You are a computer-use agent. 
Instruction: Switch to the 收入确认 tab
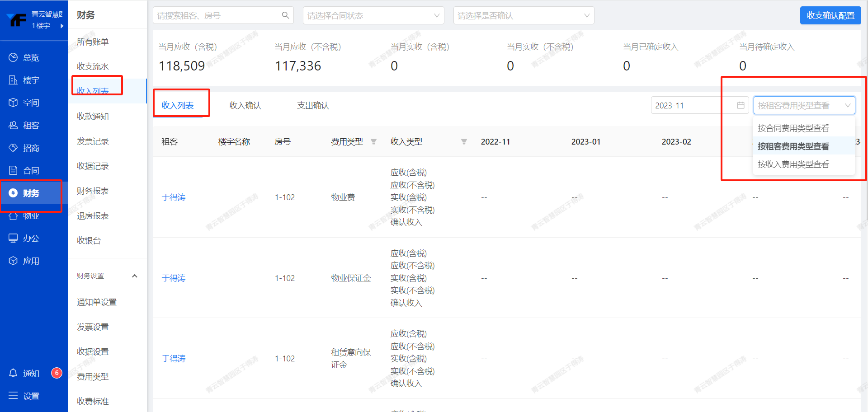[245, 105]
